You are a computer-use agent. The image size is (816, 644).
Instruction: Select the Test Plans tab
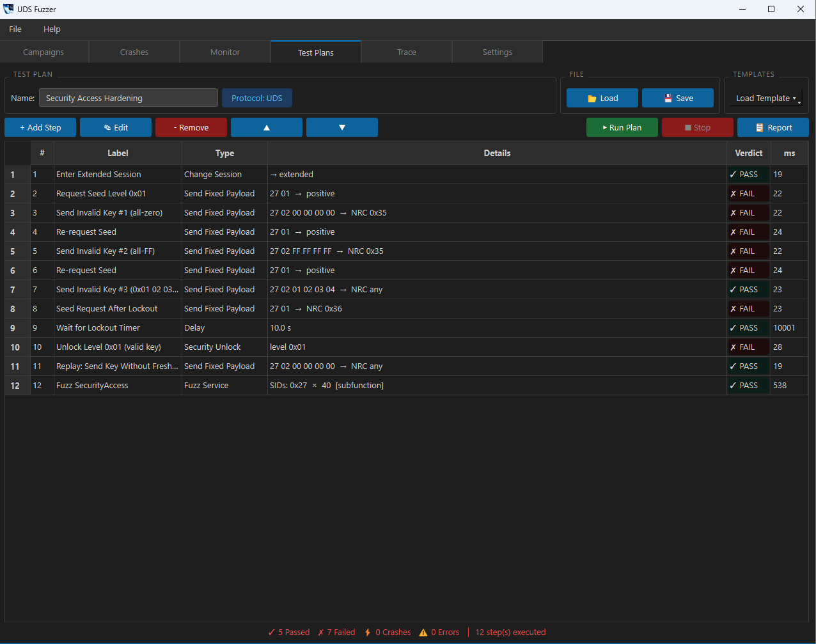[x=316, y=52]
